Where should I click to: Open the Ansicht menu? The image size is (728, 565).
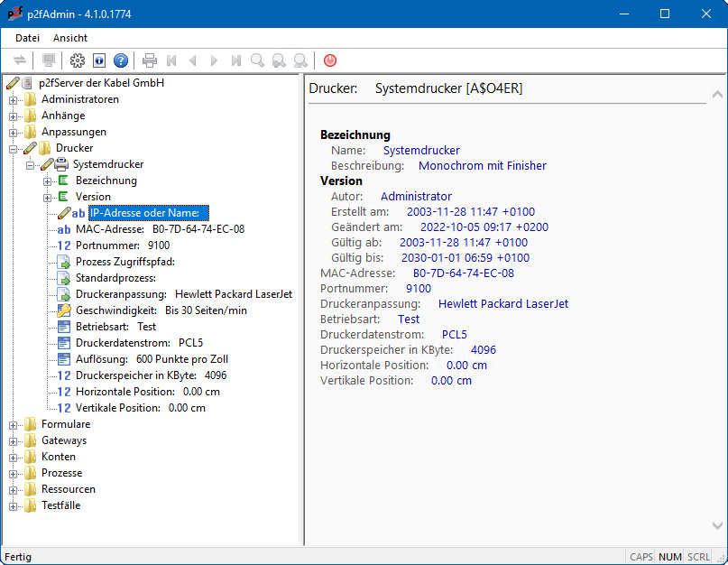[x=70, y=38]
